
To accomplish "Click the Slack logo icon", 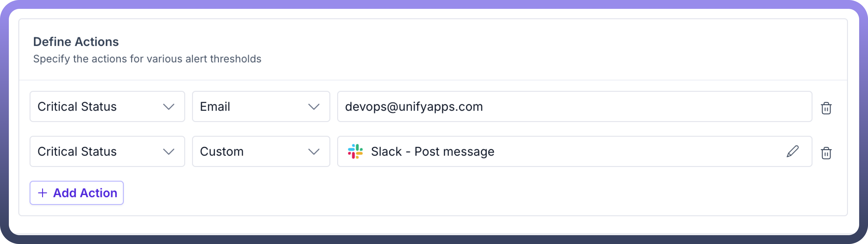I will pos(355,151).
